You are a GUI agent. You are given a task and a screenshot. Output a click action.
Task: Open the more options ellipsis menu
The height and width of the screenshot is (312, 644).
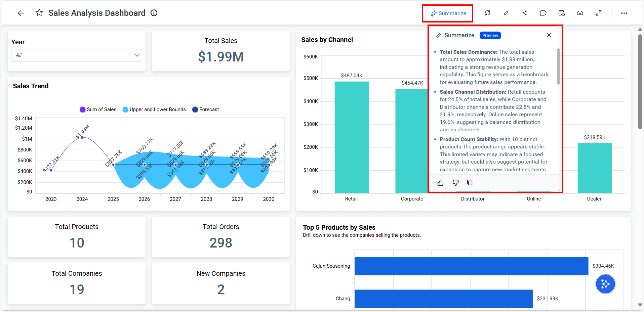tap(624, 13)
